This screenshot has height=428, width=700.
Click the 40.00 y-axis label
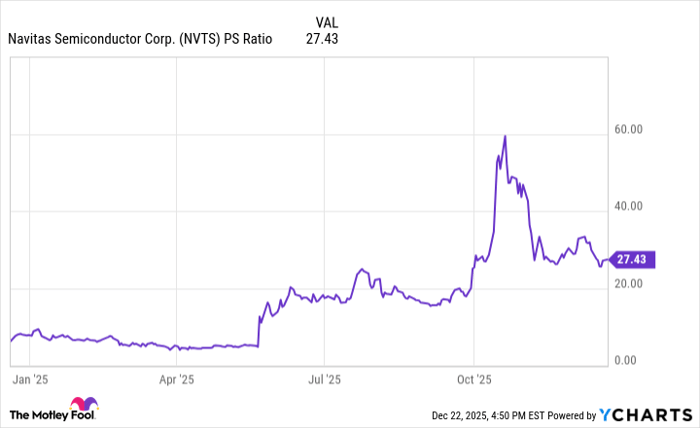629,206
